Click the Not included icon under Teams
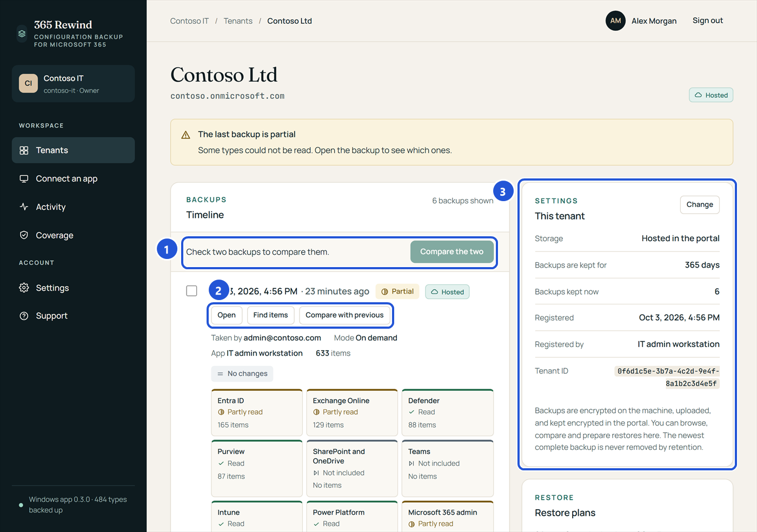 pyautogui.click(x=411, y=463)
